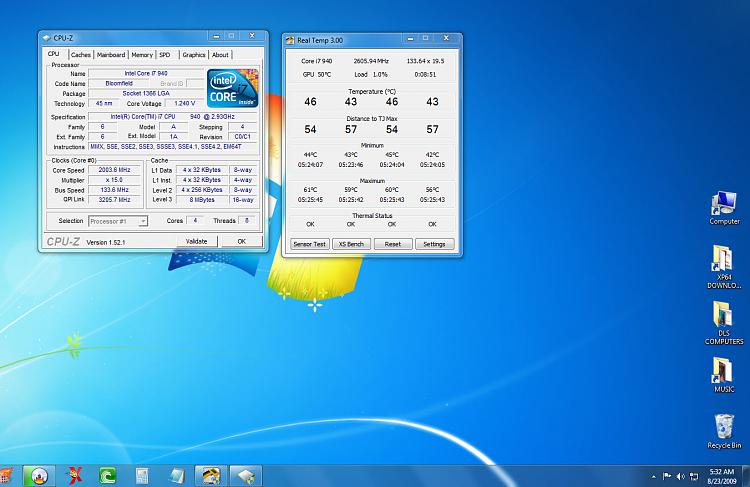Open the SPD tab

click(165, 55)
